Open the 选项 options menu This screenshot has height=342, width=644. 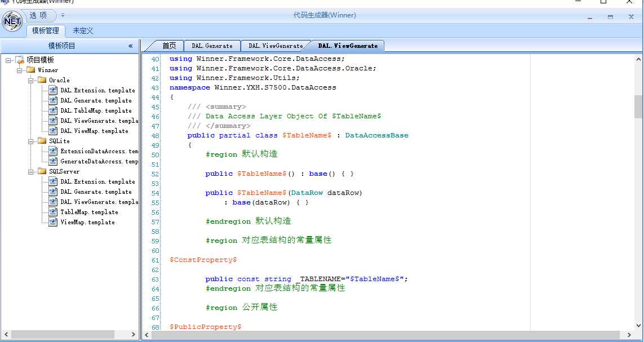point(38,16)
